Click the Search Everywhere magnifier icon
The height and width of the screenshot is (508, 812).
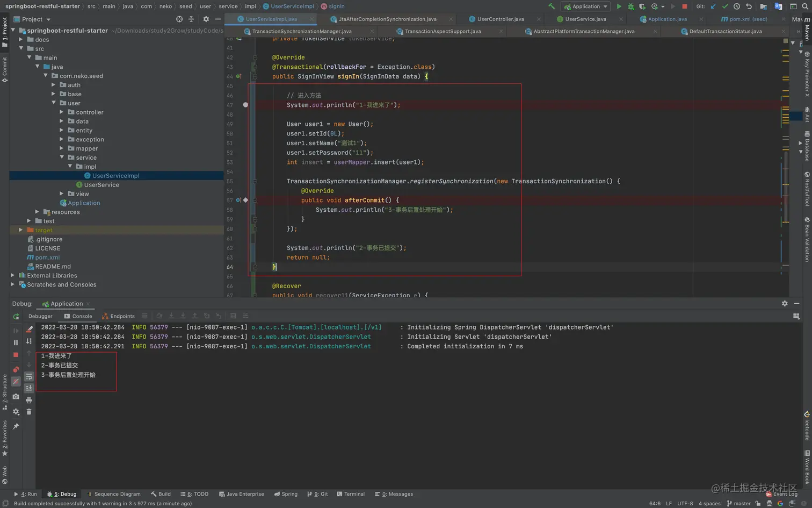(805, 6)
